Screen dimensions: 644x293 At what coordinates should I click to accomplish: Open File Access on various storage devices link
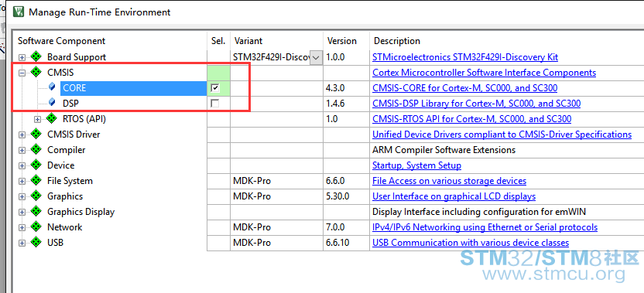[449, 181]
